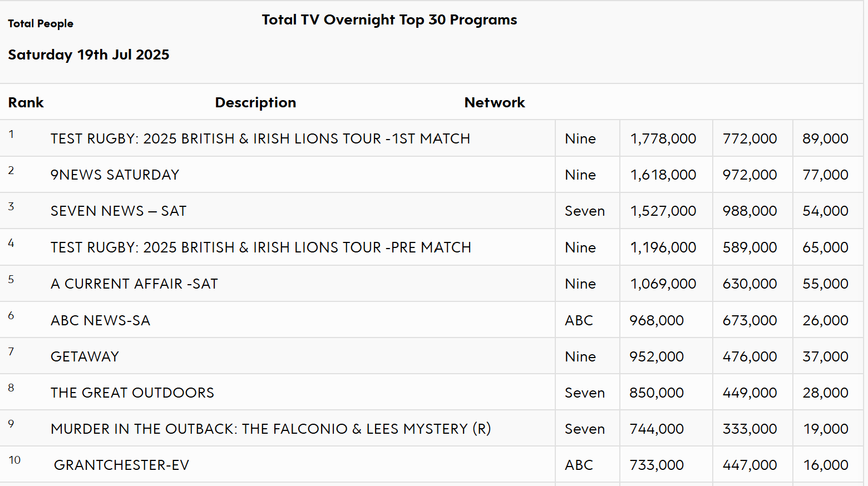
Task: Click the value 1,778,000
Action: [x=663, y=138]
